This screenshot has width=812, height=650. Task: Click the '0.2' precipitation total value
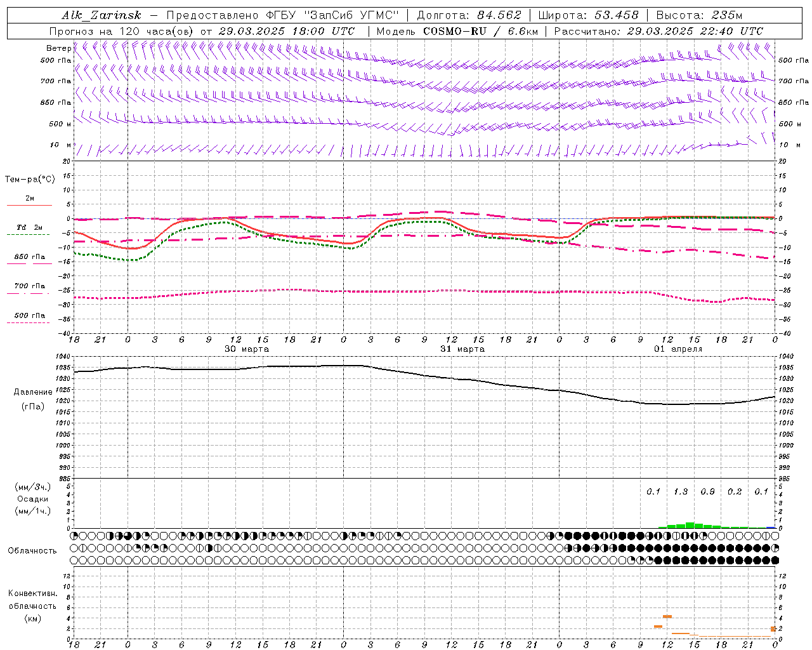click(735, 492)
